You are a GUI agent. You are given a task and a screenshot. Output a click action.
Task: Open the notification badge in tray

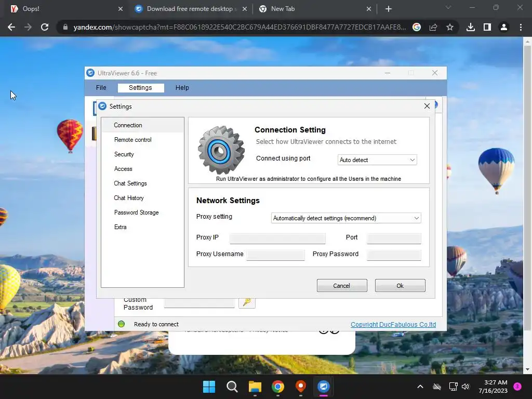point(517,386)
